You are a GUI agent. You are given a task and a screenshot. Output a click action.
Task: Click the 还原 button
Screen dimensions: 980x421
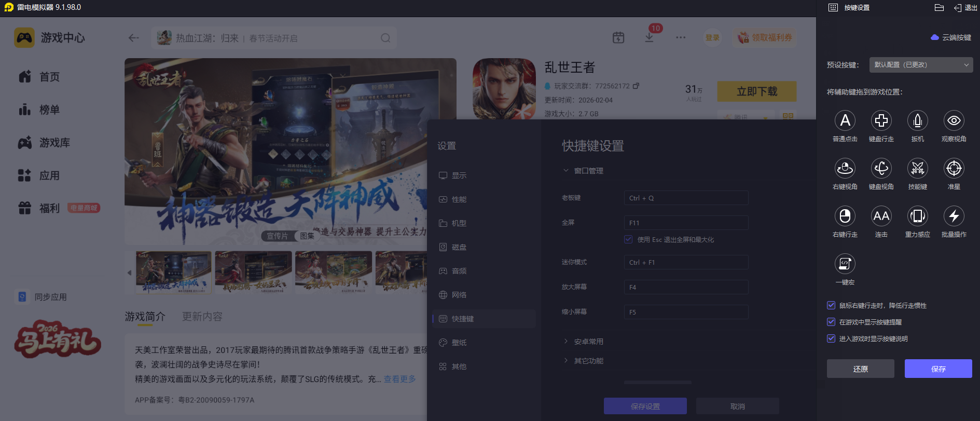point(861,369)
